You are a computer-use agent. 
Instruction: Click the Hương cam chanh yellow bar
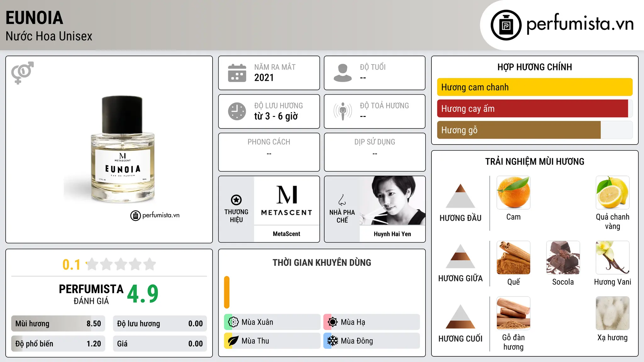(x=535, y=87)
